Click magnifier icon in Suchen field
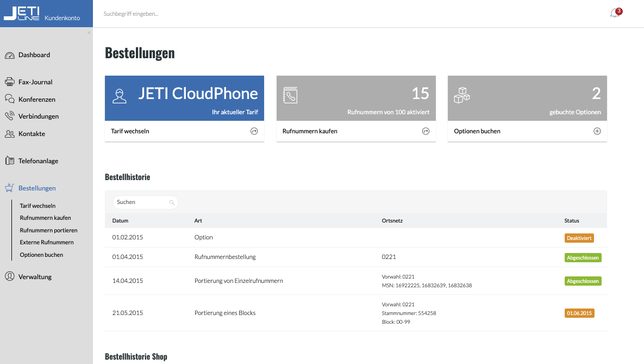Image resolution: width=644 pixels, height=364 pixels. coord(172,202)
